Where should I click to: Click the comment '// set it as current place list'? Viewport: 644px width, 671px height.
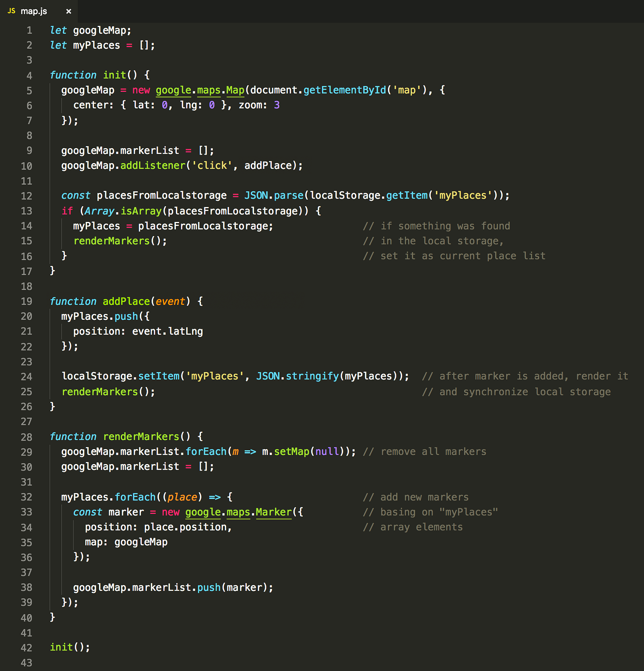click(454, 256)
